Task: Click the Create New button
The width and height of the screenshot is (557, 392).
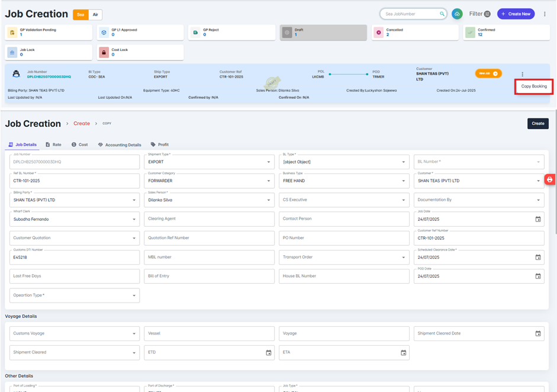Action: point(516,14)
